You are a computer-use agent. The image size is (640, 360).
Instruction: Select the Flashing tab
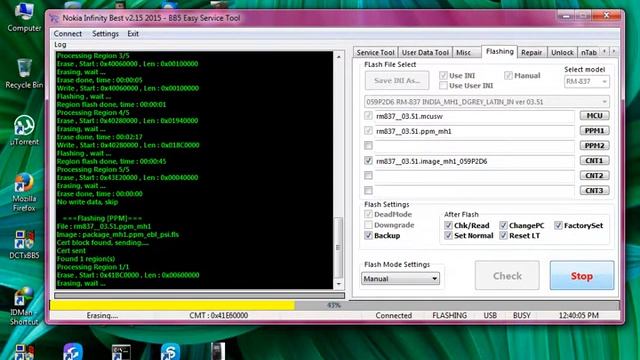click(x=500, y=51)
